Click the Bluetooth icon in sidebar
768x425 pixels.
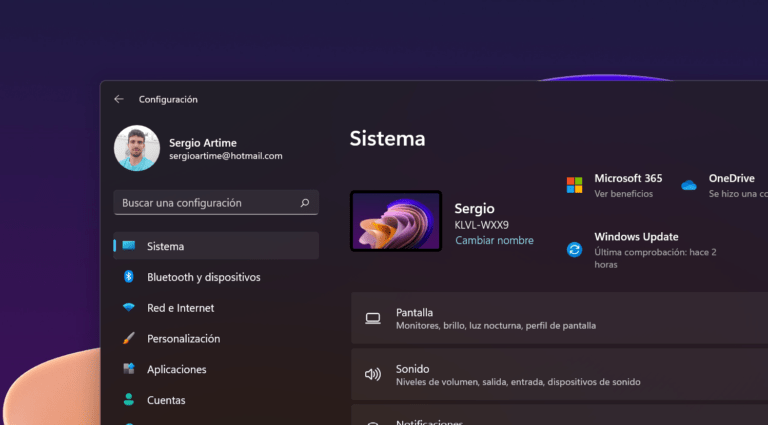click(x=129, y=277)
